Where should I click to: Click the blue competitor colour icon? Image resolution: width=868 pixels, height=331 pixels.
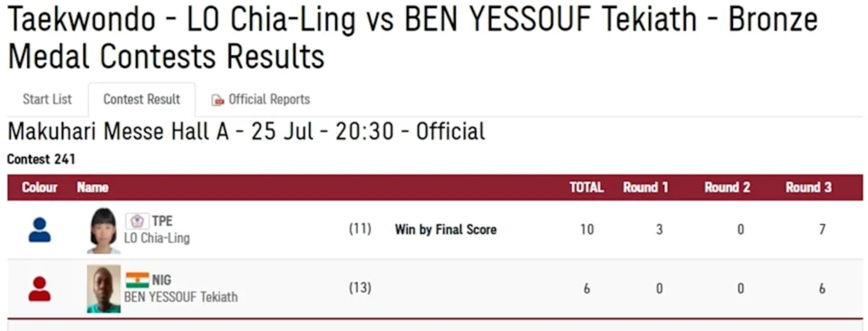[39, 230]
